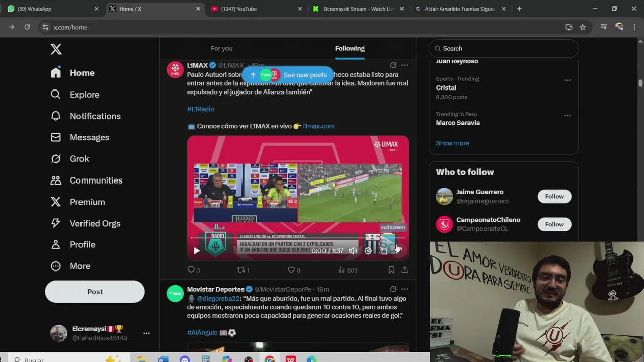The image size is (644, 362).
Task: Open the #L1Radio hashtag
Action: click(201, 109)
